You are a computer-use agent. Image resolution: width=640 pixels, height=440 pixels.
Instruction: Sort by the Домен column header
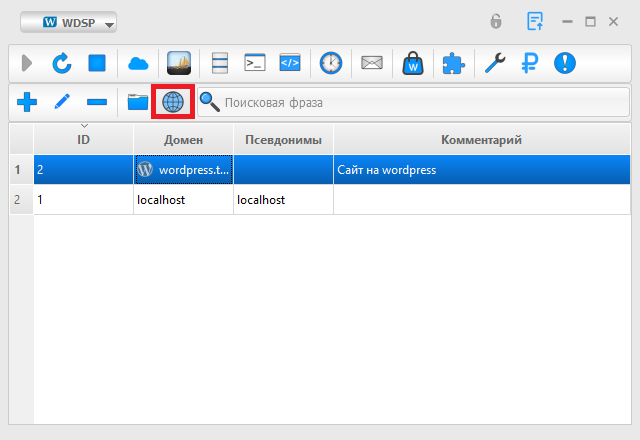pos(183,140)
